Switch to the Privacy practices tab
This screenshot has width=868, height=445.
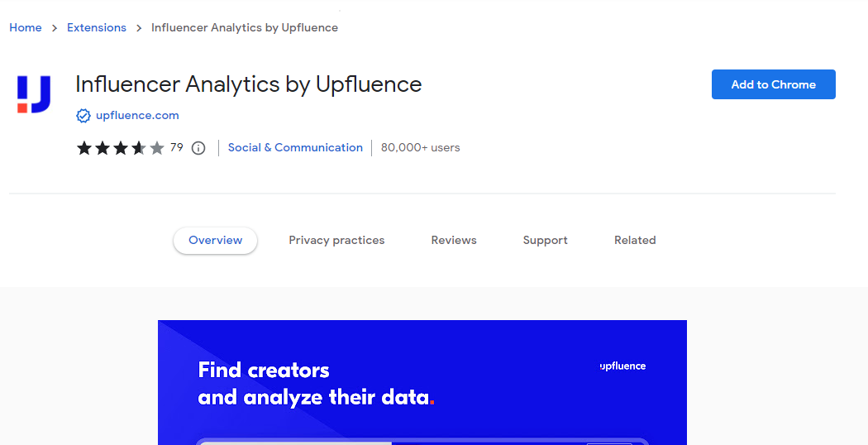(x=336, y=241)
